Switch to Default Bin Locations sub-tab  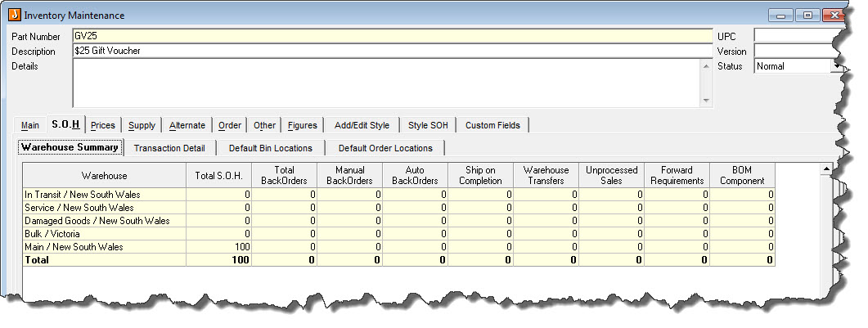[x=271, y=148]
